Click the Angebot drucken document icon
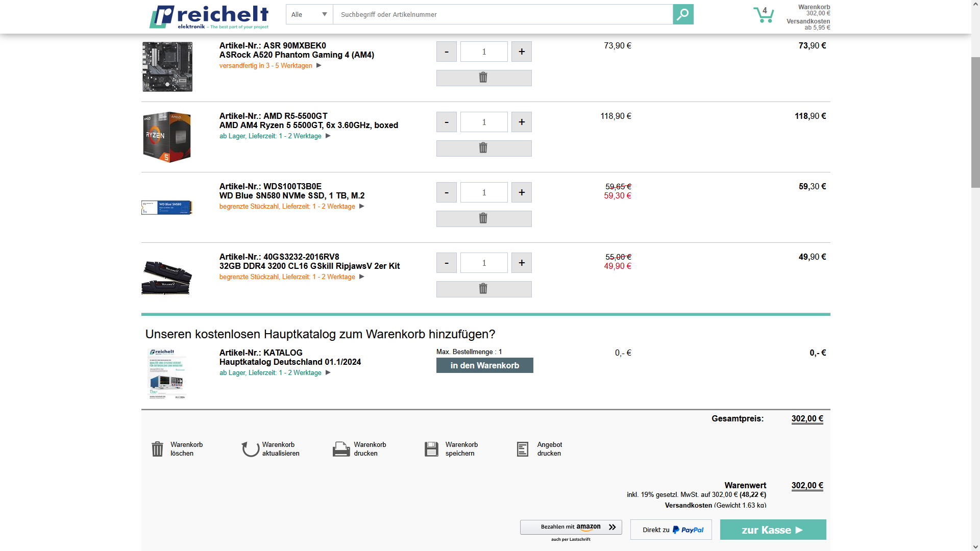Screen dimensions: 980x551 pyautogui.click(x=523, y=449)
